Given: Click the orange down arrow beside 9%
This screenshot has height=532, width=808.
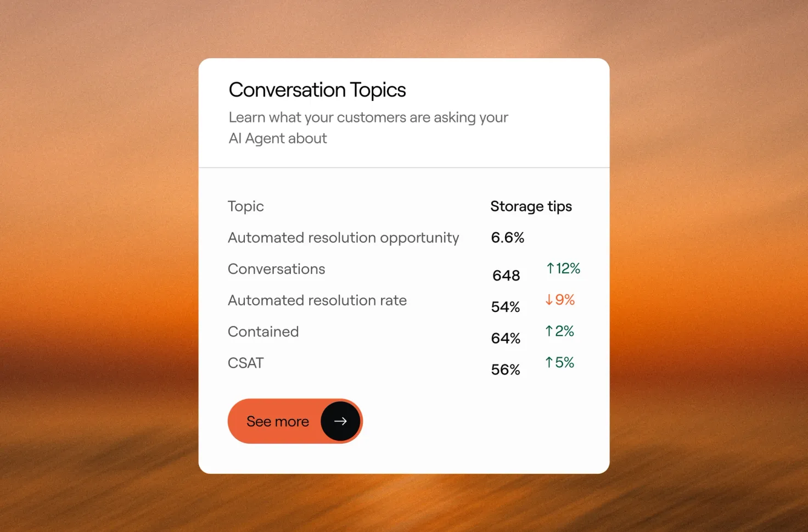Looking at the screenshot, I should [549, 300].
